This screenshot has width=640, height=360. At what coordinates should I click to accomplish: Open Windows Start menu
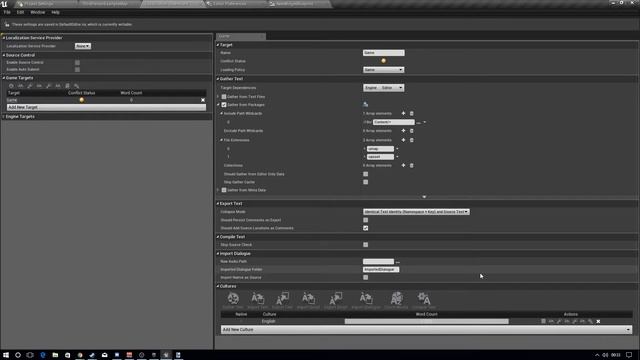pos(6,355)
